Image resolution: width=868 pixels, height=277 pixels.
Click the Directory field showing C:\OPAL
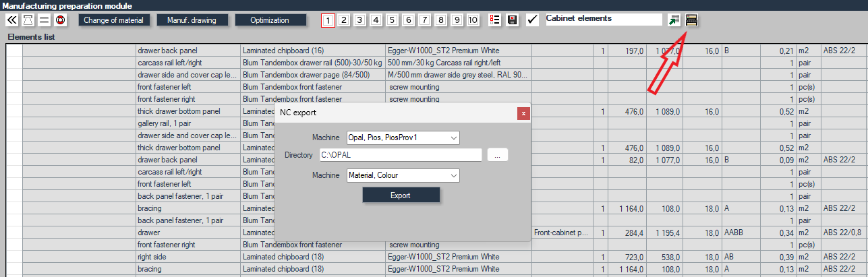tap(401, 155)
